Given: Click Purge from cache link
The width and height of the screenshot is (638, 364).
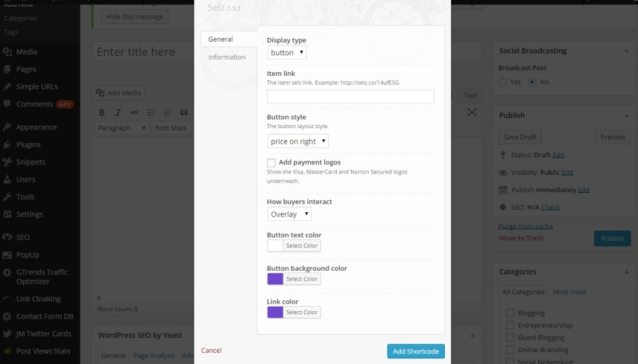Looking at the screenshot, I should (526, 226).
